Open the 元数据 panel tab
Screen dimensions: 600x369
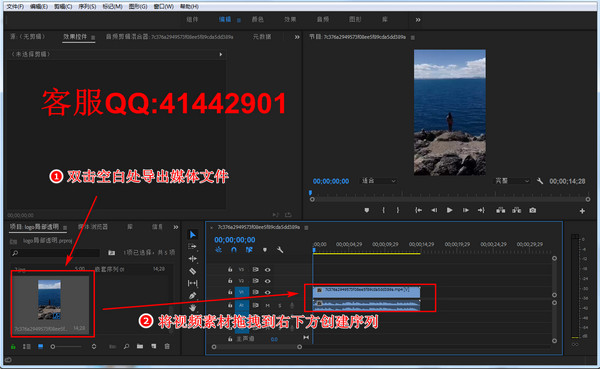[x=262, y=37]
